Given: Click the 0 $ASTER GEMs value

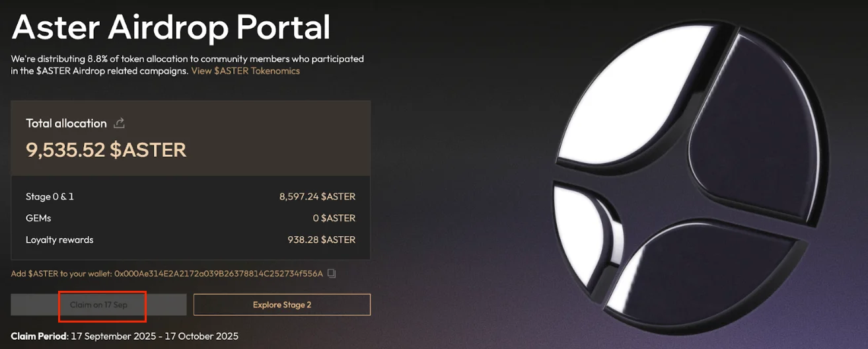Looking at the screenshot, I should pyautogui.click(x=334, y=218).
